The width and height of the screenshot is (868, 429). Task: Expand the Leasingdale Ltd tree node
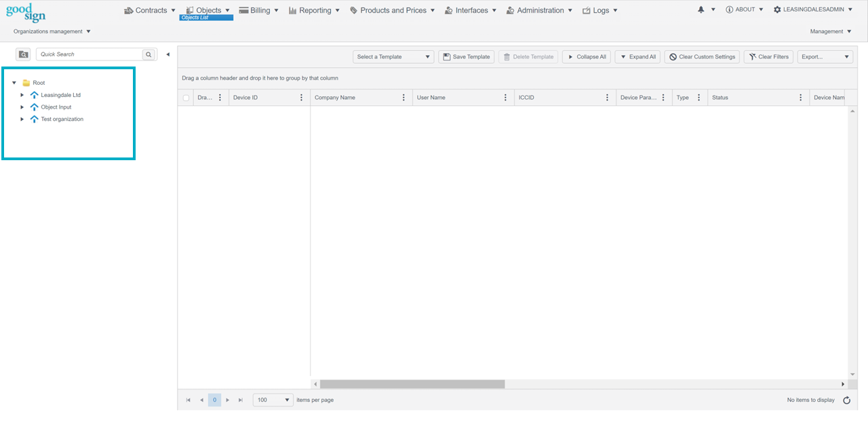click(22, 95)
